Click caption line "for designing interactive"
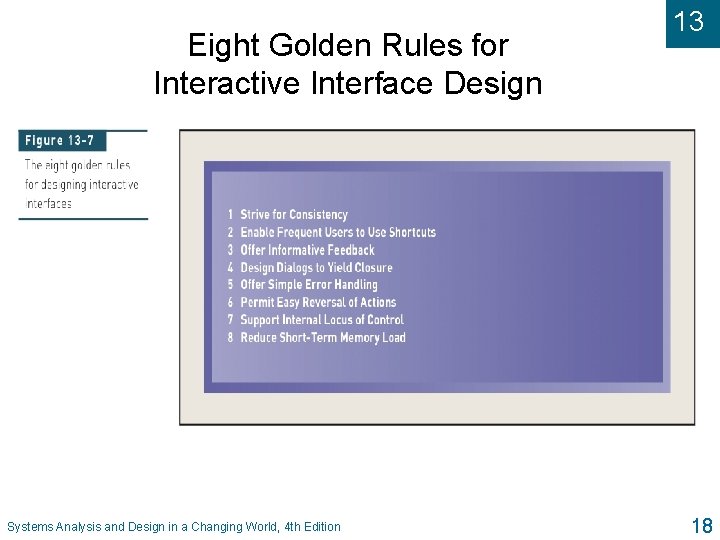This screenshot has height=540, width=720. click(x=81, y=185)
